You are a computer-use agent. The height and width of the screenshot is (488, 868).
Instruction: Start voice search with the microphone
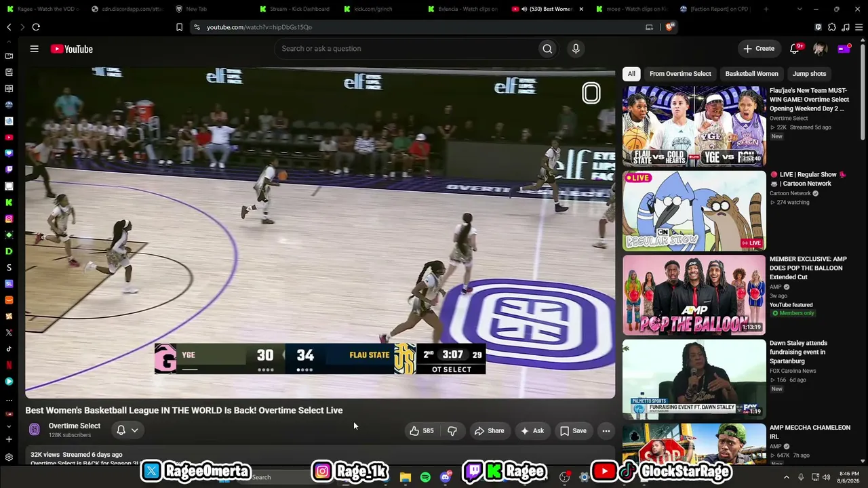pyautogui.click(x=576, y=49)
